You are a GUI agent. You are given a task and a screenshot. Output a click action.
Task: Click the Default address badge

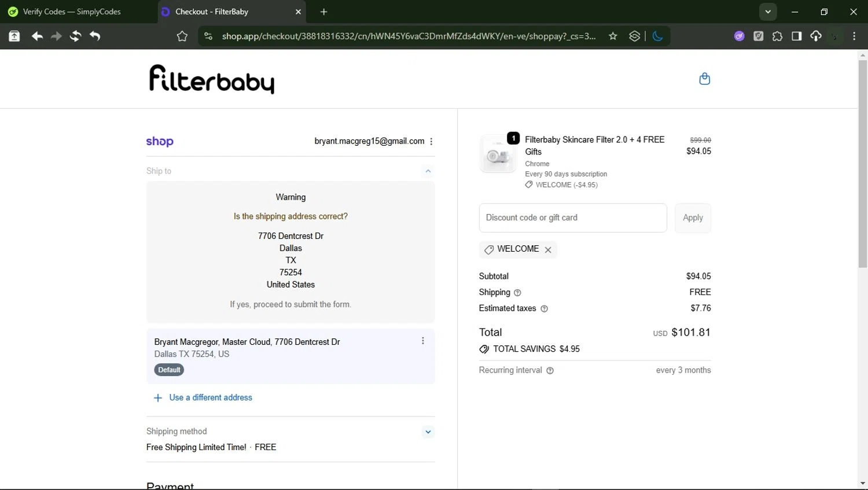pos(169,370)
